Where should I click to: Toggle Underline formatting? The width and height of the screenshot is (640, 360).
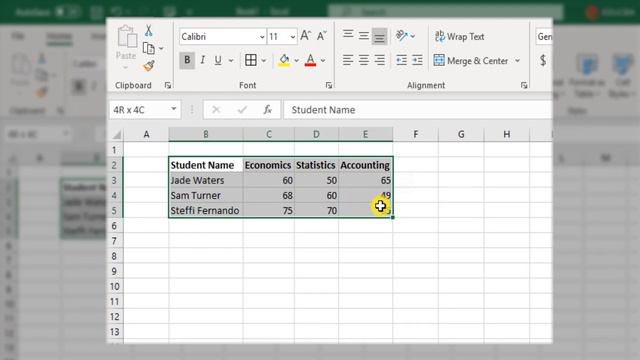coord(218,60)
